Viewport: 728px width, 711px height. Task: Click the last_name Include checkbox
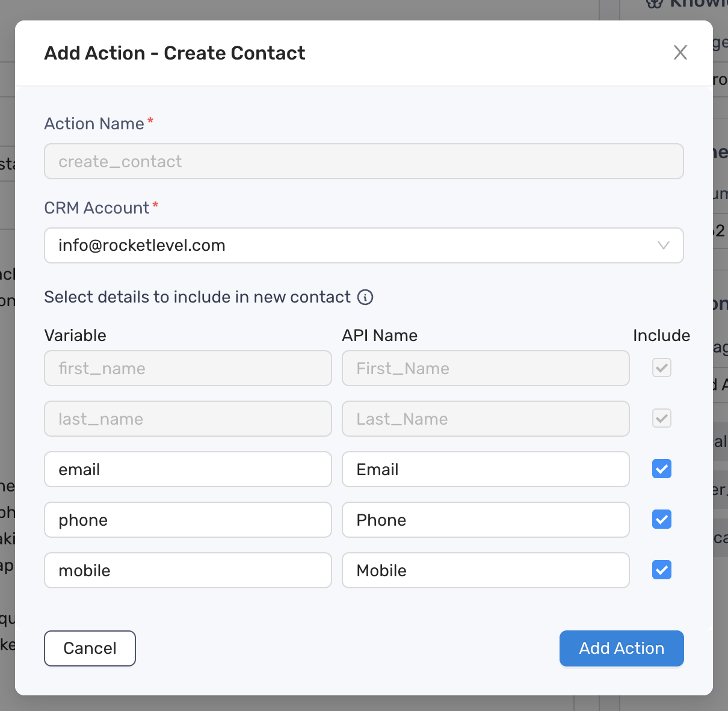click(x=661, y=419)
